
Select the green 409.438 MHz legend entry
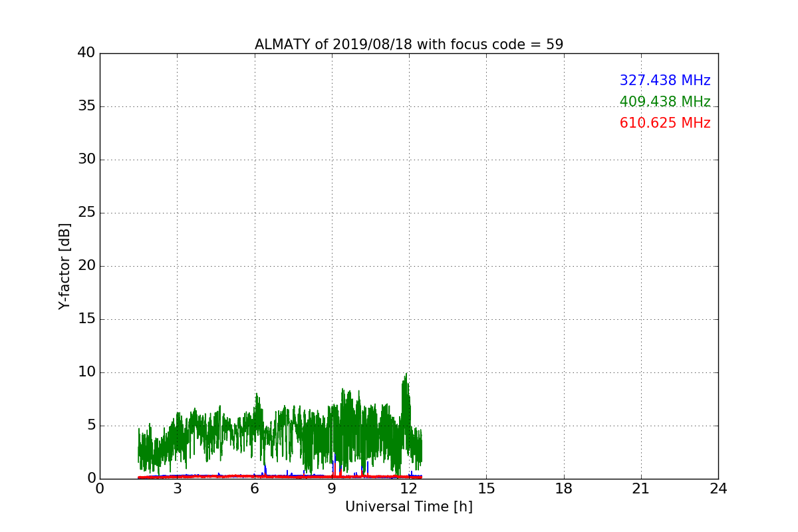pos(665,102)
